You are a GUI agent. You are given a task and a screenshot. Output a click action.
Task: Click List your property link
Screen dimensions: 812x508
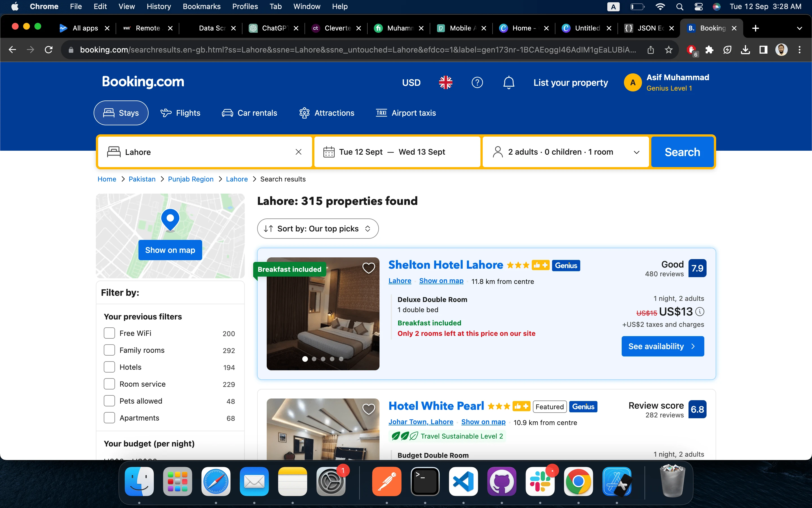click(570, 83)
